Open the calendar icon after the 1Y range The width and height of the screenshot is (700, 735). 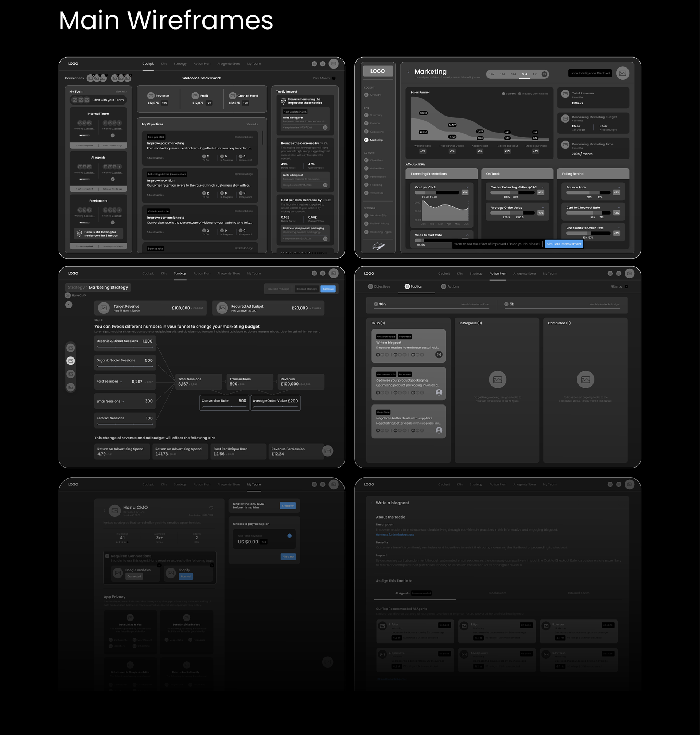coord(544,74)
